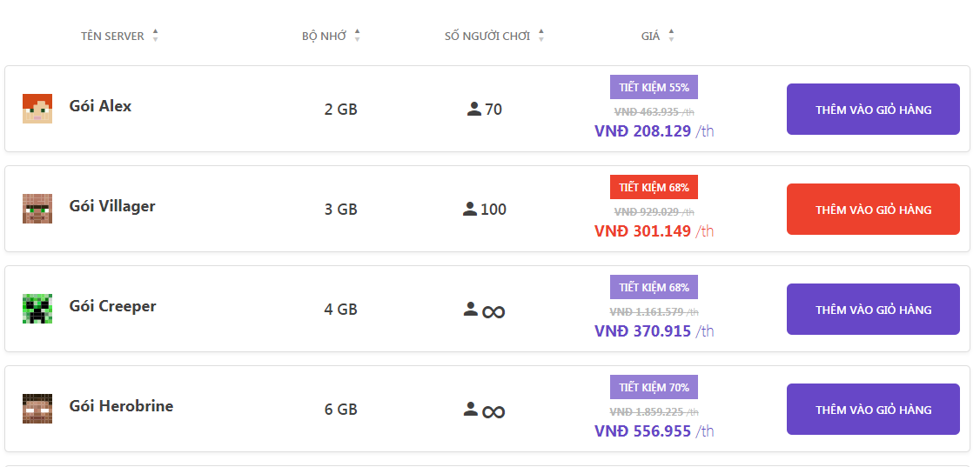Add Gói Villager using red cart button
Screen dimensions: 980x467
pyautogui.click(x=873, y=210)
